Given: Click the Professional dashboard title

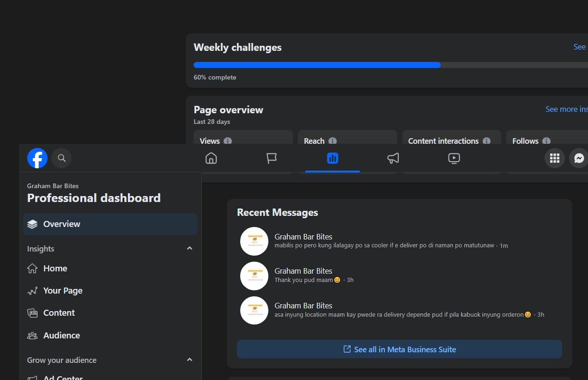Looking at the screenshot, I should [x=94, y=198].
